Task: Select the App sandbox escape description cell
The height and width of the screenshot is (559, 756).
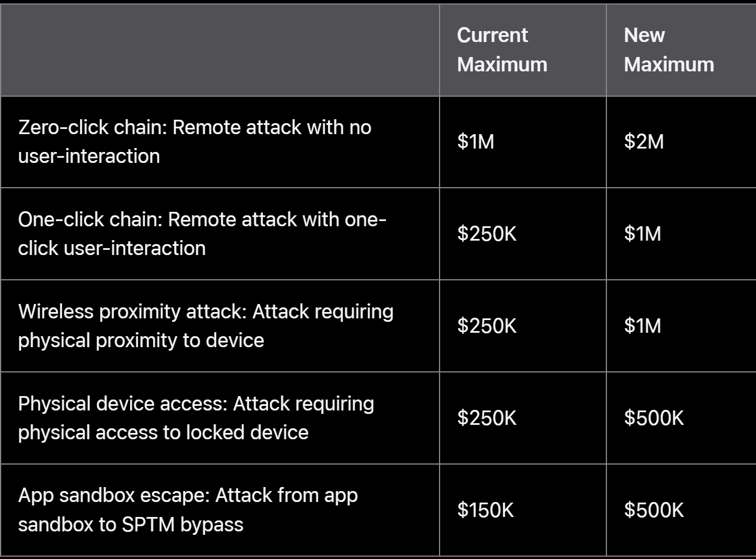Action: 188,510
